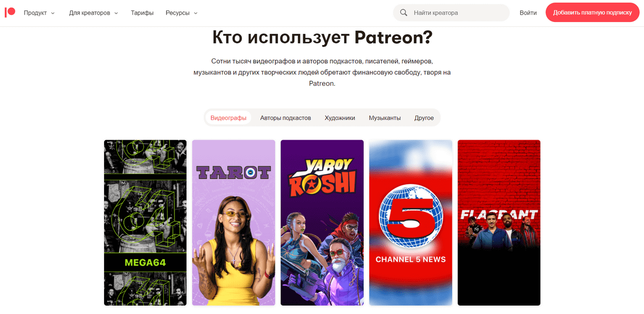
Task: Click Добавить платную подписку button
Action: click(593, 12)
